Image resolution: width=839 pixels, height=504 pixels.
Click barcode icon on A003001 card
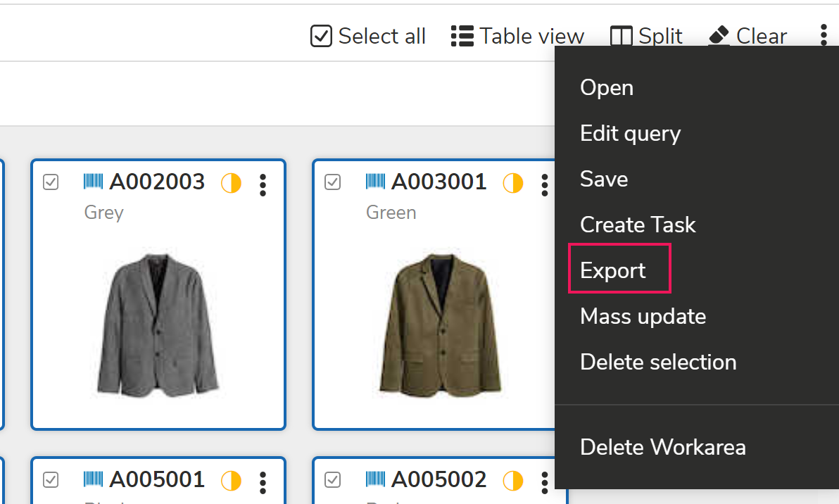click(x=375, y=182)
